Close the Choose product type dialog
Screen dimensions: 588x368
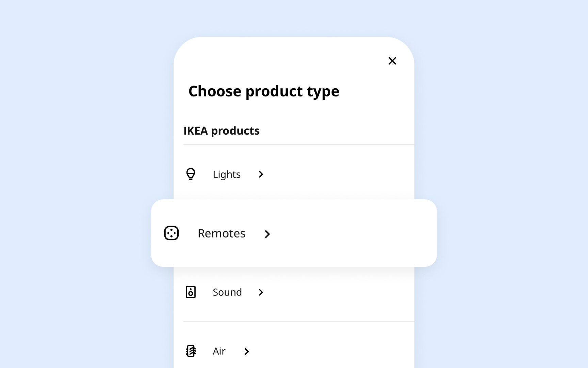pos(392,61)
